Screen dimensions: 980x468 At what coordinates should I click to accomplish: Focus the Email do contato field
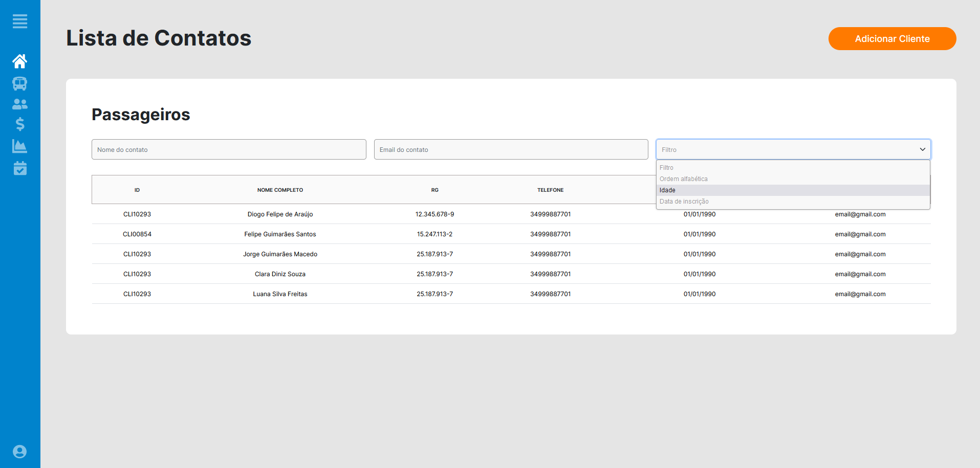[x=511, y=149]
